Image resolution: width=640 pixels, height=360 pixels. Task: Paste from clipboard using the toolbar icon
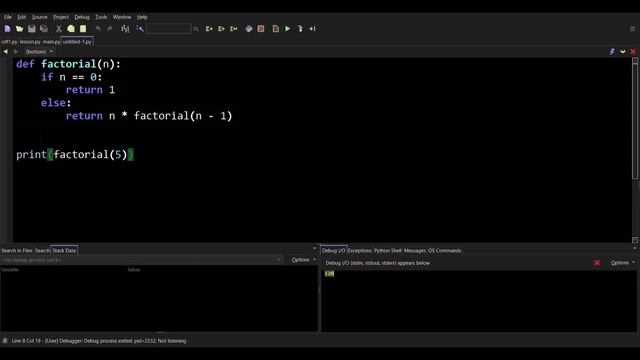pyautogui.click(x=83, y=29)
